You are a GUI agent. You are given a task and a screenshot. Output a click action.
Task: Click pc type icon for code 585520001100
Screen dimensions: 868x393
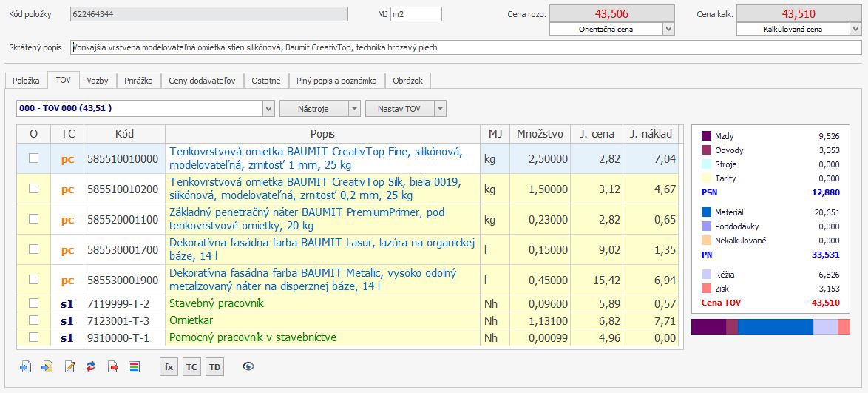click(67, 220)
